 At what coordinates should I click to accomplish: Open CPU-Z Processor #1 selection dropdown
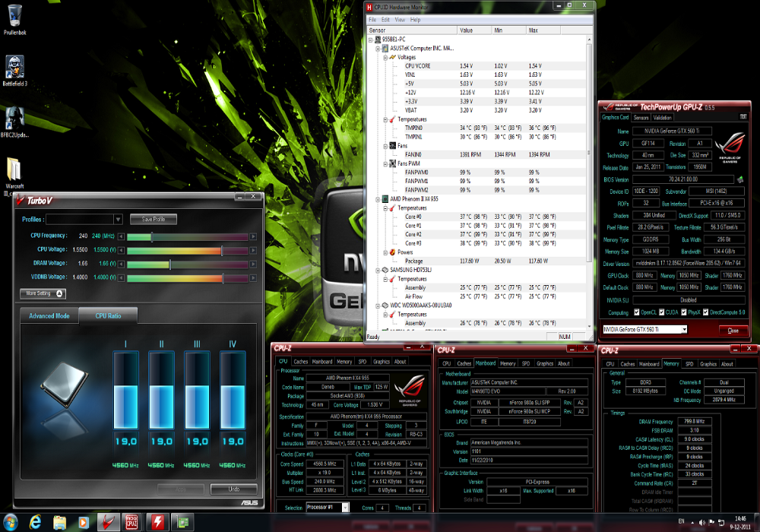tap(345, 507)
